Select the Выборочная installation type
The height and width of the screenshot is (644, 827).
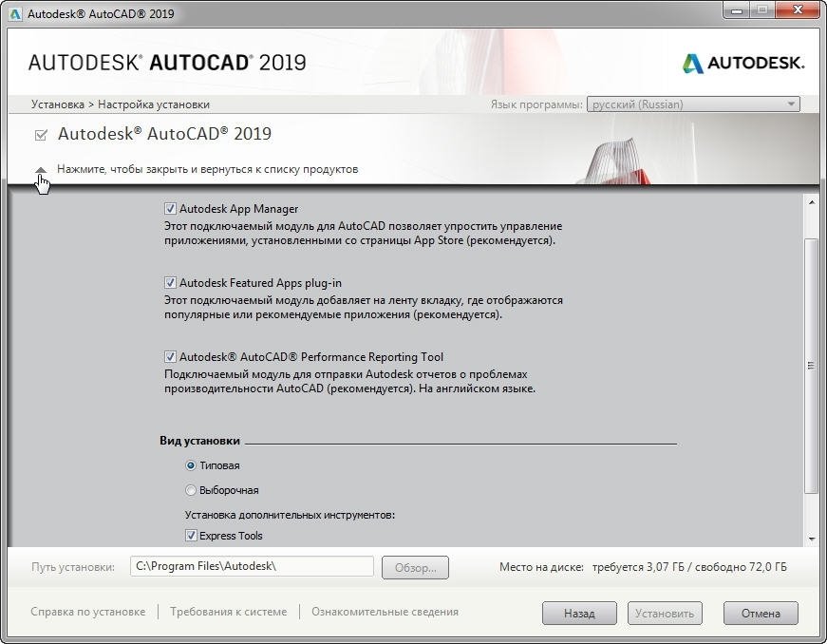pyautogui.click(x=191, y=490)
